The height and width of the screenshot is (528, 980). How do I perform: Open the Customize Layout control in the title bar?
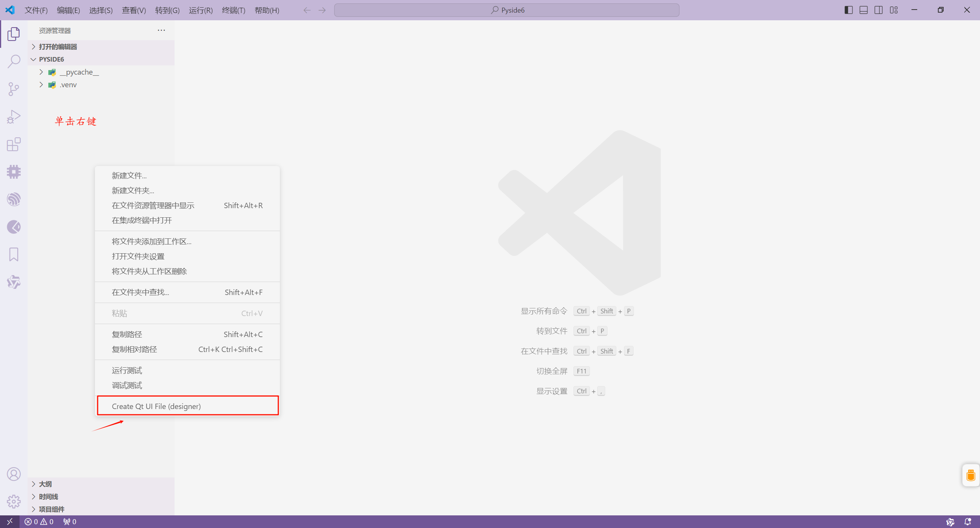click(x=894, y=10)
